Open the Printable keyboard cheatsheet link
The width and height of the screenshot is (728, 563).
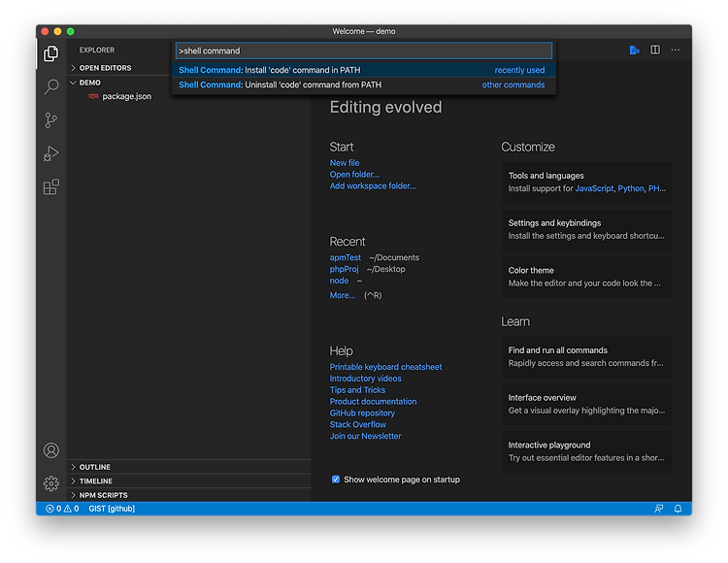385,367
